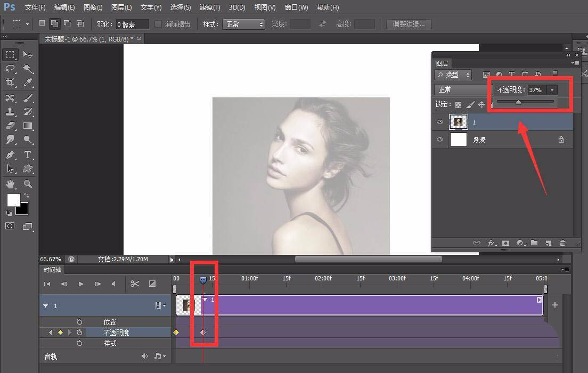The image size is (588, 373).
Task: Toggle Quick Mask mode icon
Action: 10,226
